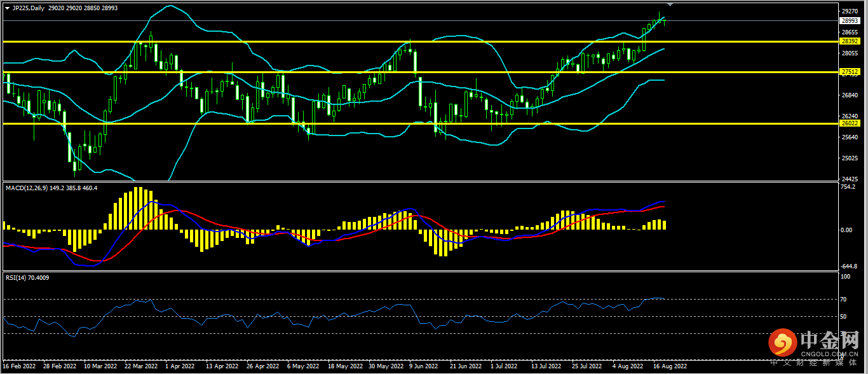The height and width of the screenshot is (374, 868).
Task: Click the dropdown arrow beside JP225,Daily
Action: pyautogui.click(x=7, y=8)
